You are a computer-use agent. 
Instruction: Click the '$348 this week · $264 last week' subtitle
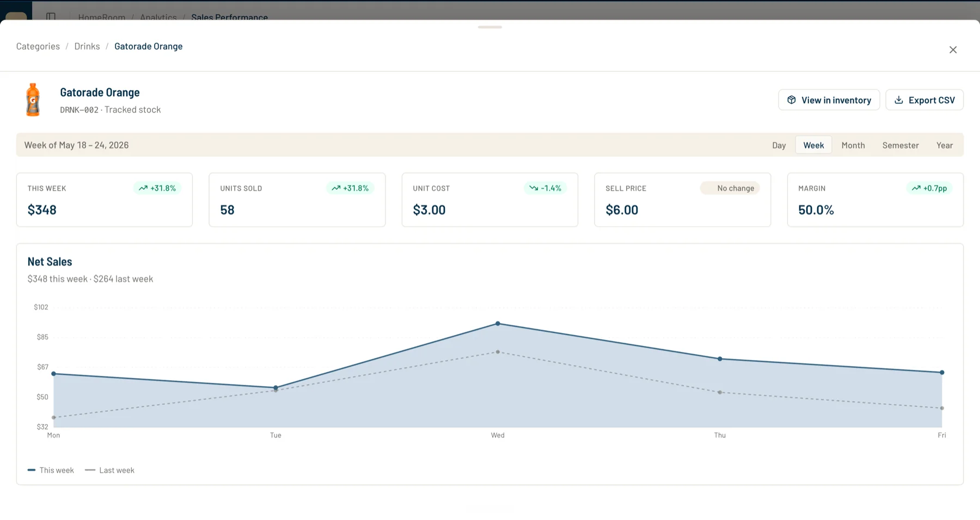pos(90,279)
